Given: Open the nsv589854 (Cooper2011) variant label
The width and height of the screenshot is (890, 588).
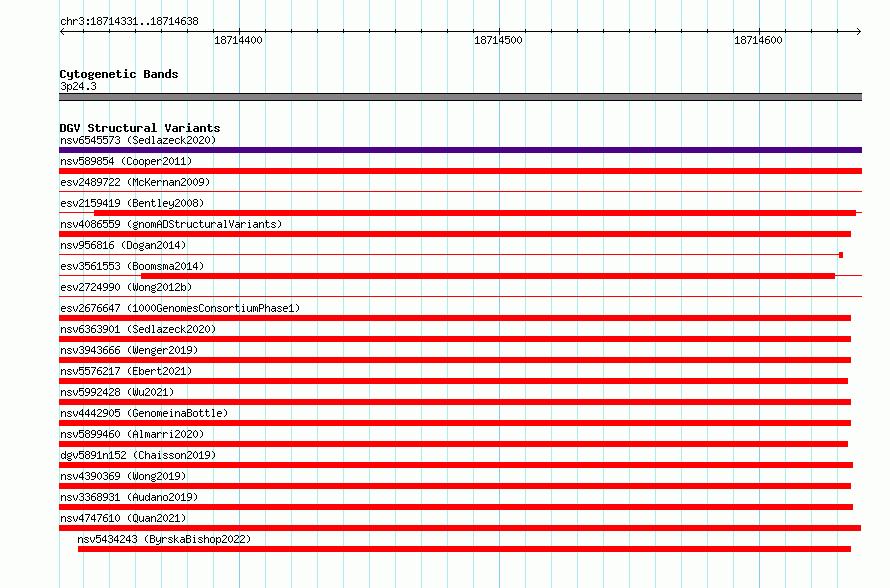Looking at the screenshot, I should pyautogui.click(x=126, y=161).
